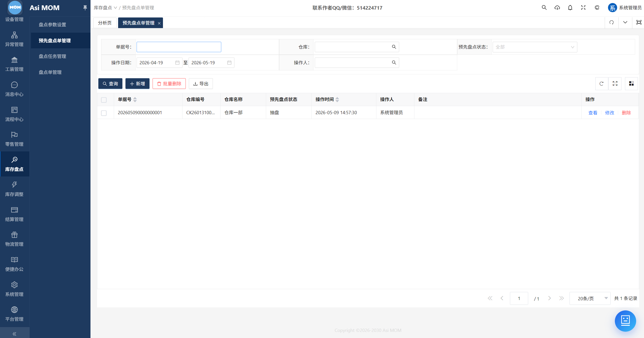Expand the tab bar dropdown chevron
The height and width of the screenshot is (338, 644).
tap(625, 23)
